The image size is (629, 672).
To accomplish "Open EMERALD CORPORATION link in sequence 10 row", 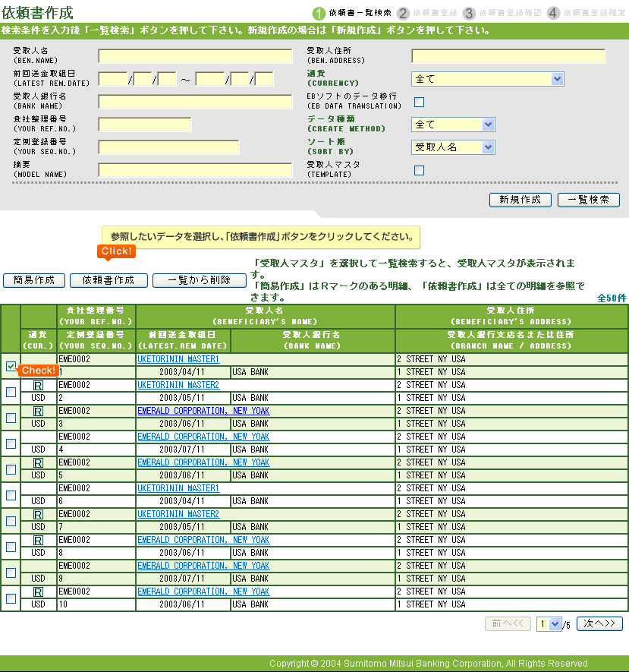I will tap(203, 592).
